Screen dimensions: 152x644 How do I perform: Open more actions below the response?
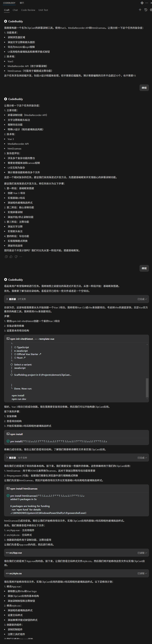pos(21,257)
